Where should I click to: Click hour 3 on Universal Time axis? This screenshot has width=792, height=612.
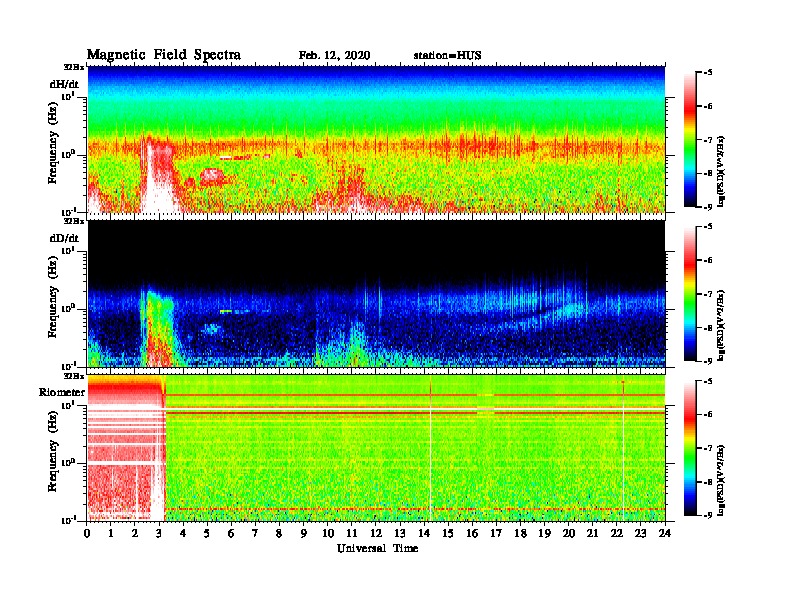[x=159, y=534]
